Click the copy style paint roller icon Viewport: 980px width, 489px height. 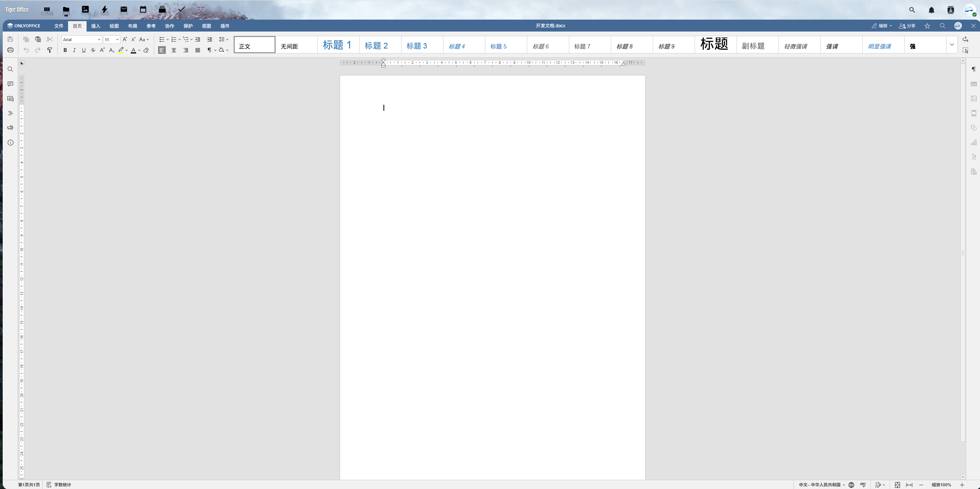click(50, 50)
